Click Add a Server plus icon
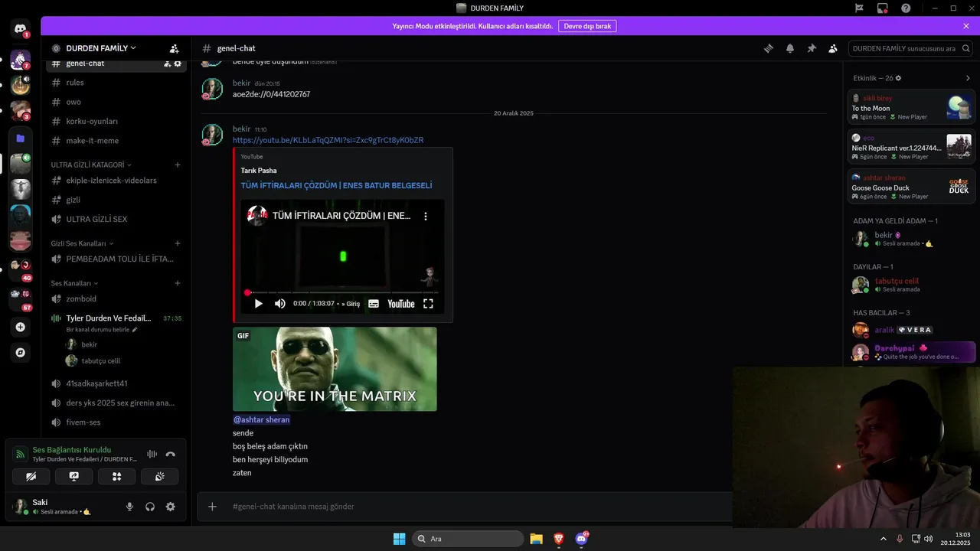 (x=21, y=327)
